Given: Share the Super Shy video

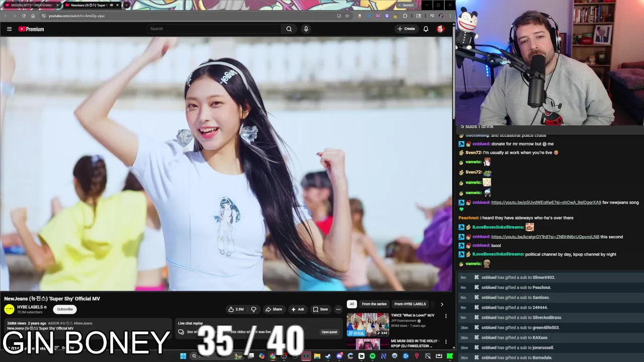Looking at the screenshot, I should tap(274, 309).
